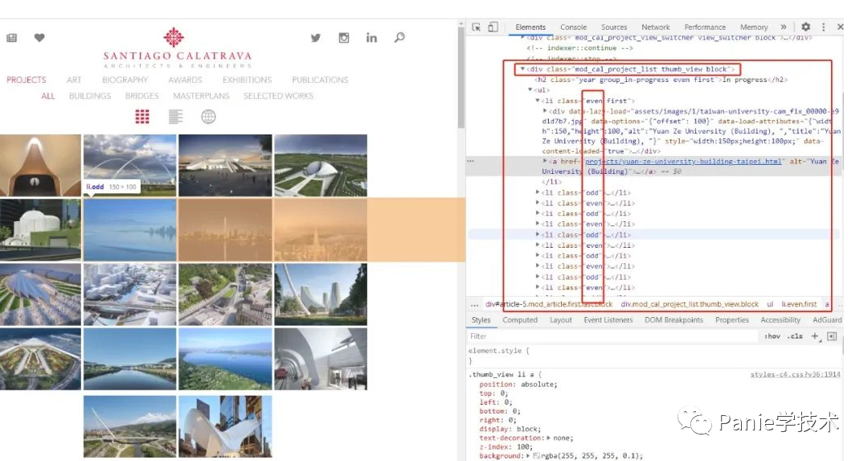Expand the data-lazy-load div node

[x=545, y=111]
